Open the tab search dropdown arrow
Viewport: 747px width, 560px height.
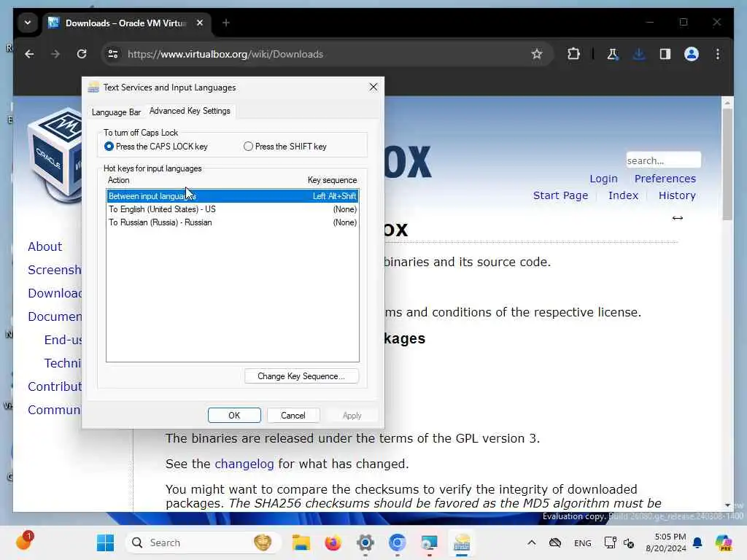point(28,23)
